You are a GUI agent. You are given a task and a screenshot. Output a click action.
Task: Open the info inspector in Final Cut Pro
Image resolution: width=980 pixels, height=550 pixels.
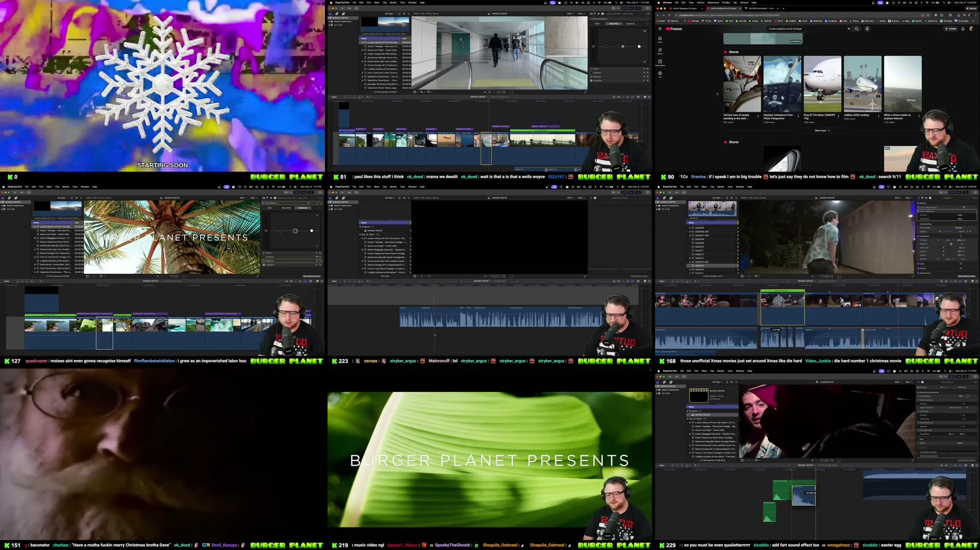603,14
